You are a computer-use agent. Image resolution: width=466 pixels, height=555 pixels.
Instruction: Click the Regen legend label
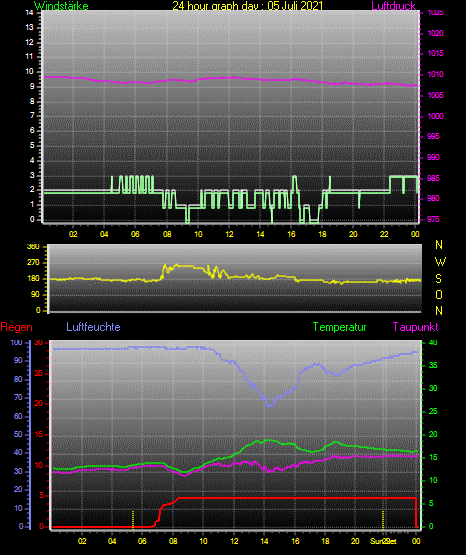17,327
